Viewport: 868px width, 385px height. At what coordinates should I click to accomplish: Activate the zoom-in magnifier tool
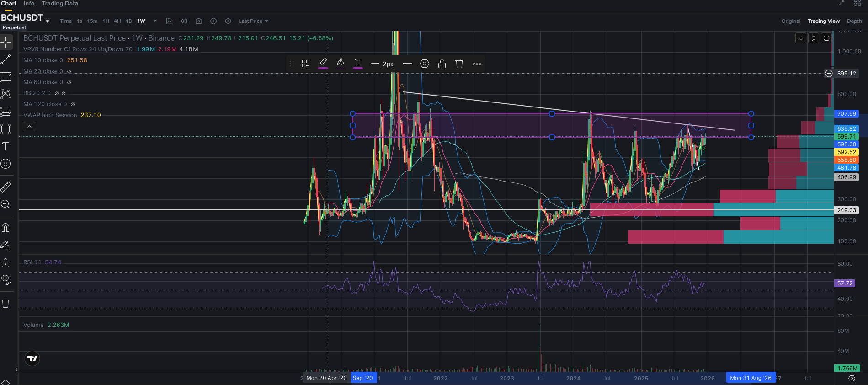tap(6, 204)
